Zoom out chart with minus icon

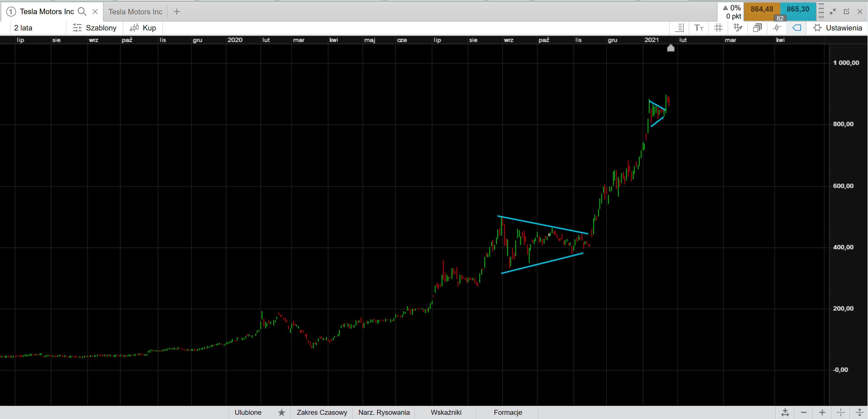pyautogui.click(x=804, y=412)
